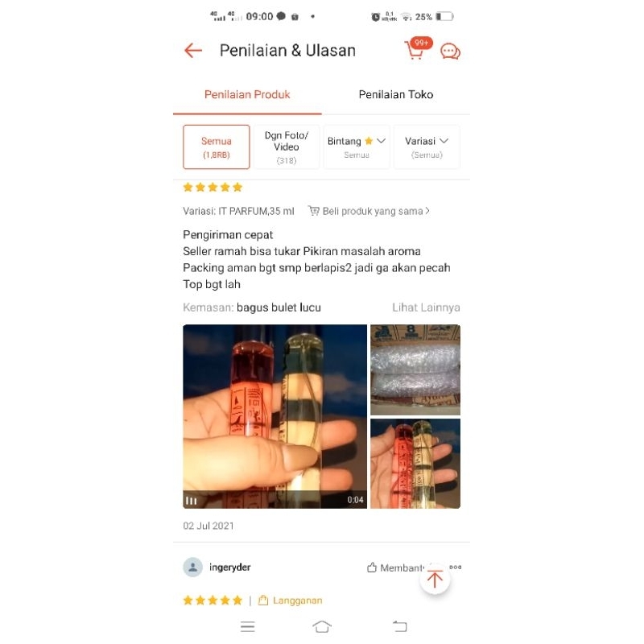Image resolution: width=644 pixels, height=644 pixels.
Task: Tap the thumbs-up Membantu icon
Action: pos(372,568)
